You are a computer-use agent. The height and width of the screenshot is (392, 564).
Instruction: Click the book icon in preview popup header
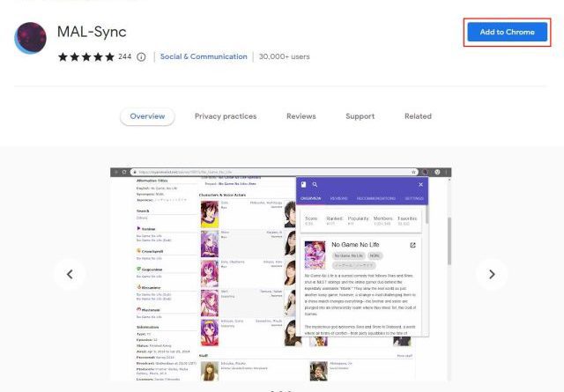click(x=303, y=184)
